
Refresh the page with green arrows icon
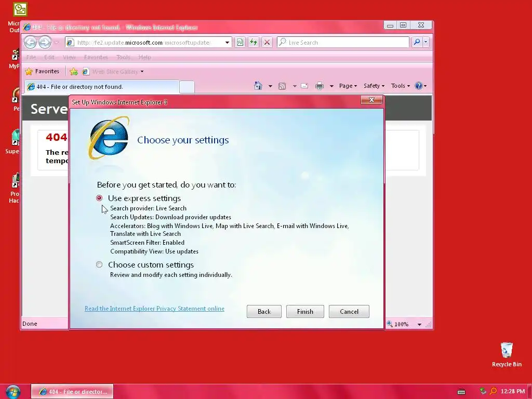[254, 43]
